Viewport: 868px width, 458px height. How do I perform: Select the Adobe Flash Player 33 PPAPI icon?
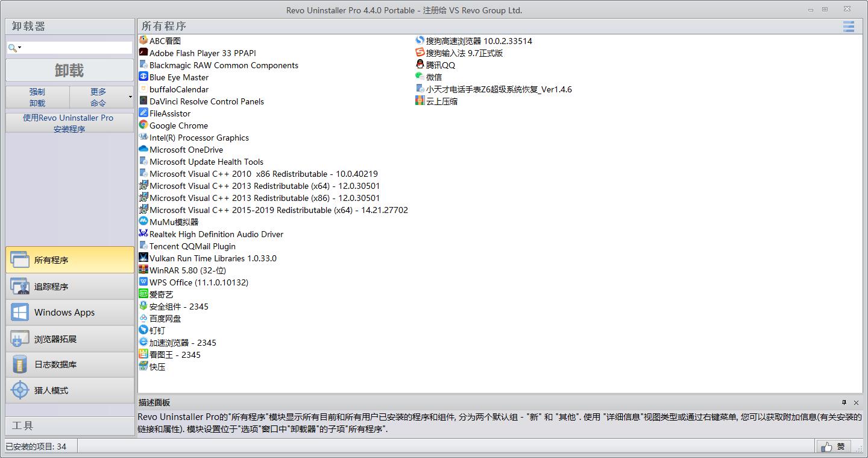coord(143,52)
